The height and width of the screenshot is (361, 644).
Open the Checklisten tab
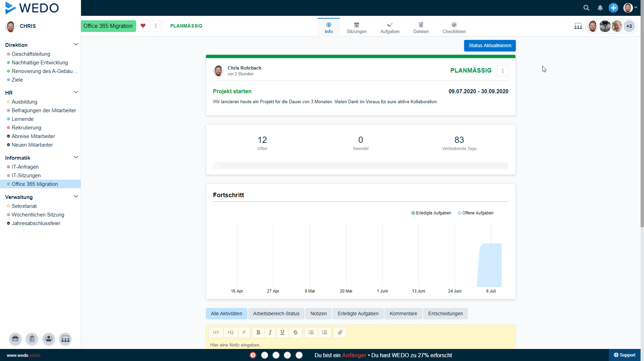click(x=454, y=28)
